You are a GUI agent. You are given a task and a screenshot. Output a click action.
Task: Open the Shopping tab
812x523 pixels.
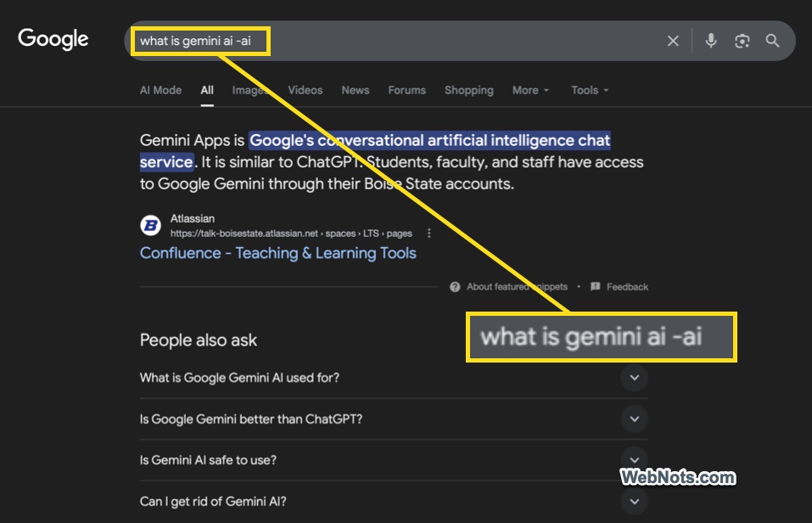pyautogui.click(x=468, y=90)
